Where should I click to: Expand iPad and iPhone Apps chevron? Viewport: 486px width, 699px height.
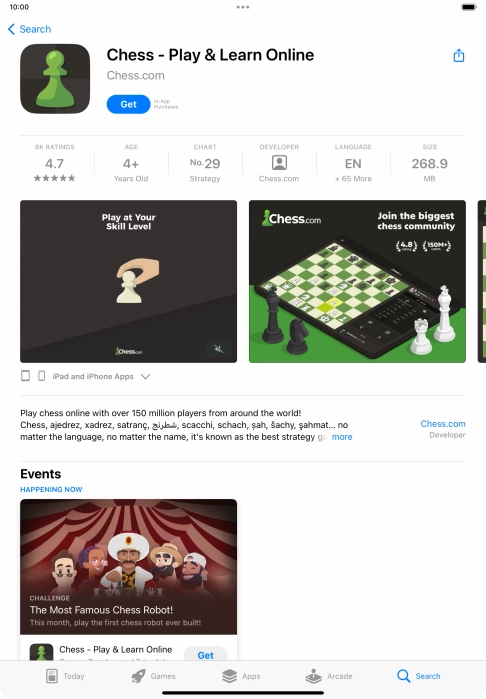pos(145,377)
